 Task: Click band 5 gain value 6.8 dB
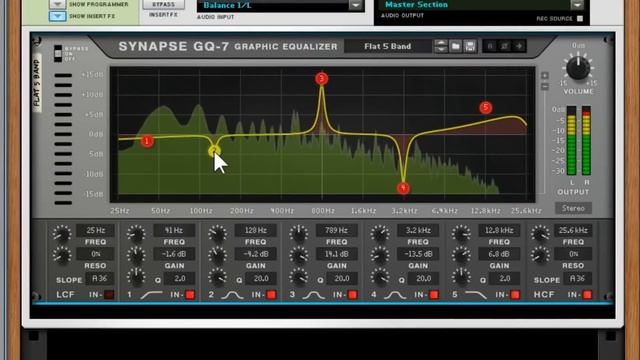pyautogui.click(x=499, y=254)
